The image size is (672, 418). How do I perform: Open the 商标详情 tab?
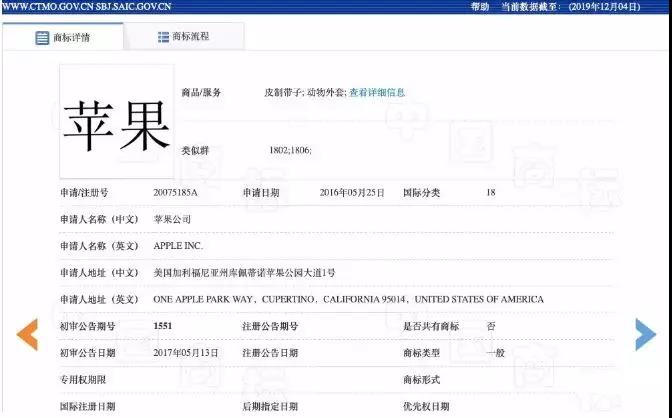point(63,37)
